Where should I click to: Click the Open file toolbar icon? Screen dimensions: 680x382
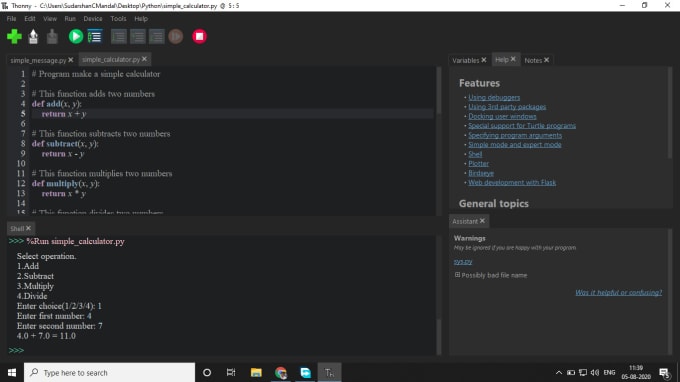pos(33,36)
